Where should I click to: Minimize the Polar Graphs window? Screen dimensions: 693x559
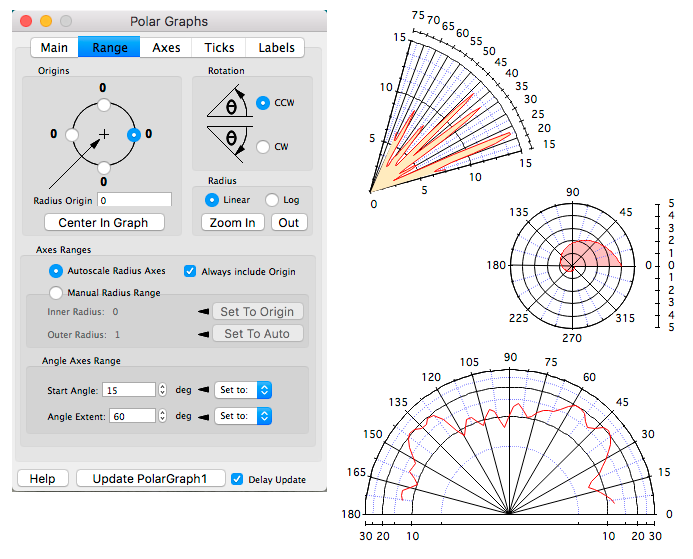46,21
